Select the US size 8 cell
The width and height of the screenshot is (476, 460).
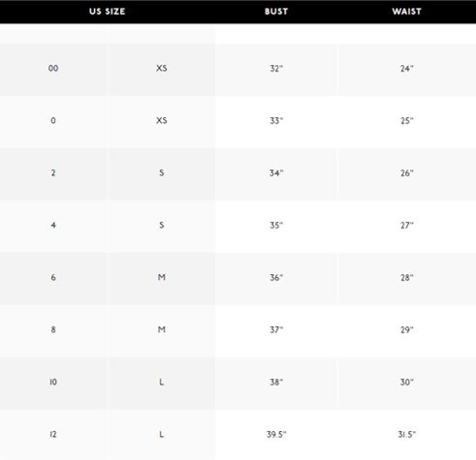click(53, 329)
